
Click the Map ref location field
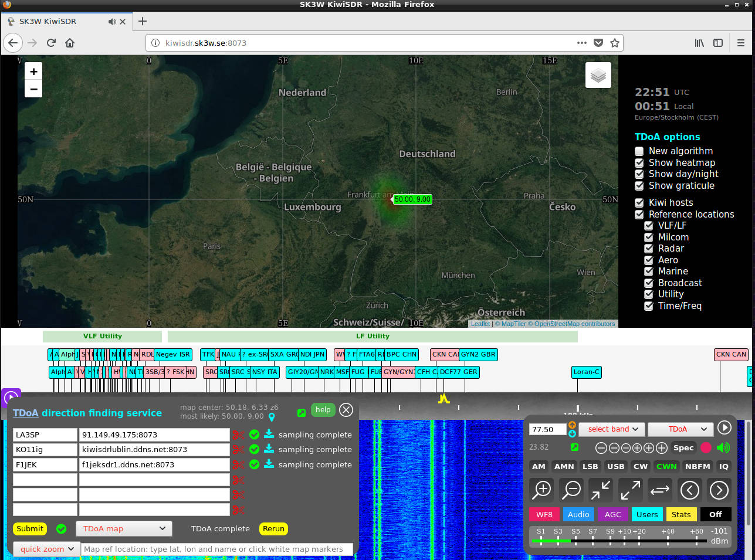click(217, 549)
